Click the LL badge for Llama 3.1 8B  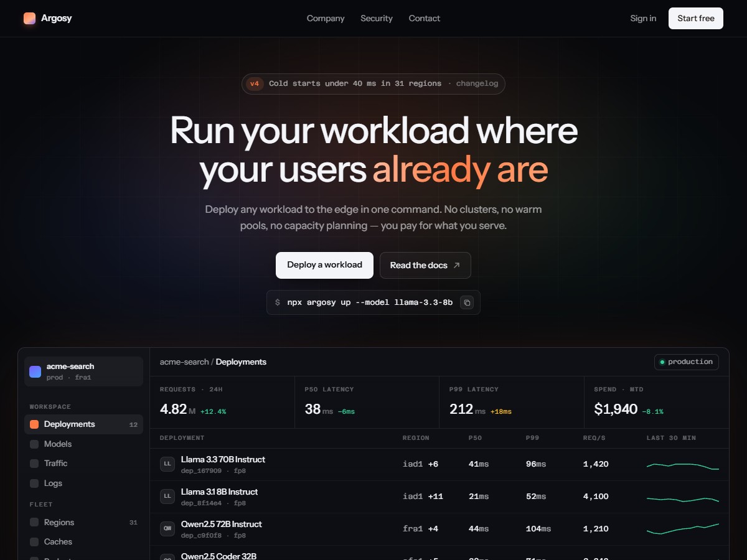point(167,497)
